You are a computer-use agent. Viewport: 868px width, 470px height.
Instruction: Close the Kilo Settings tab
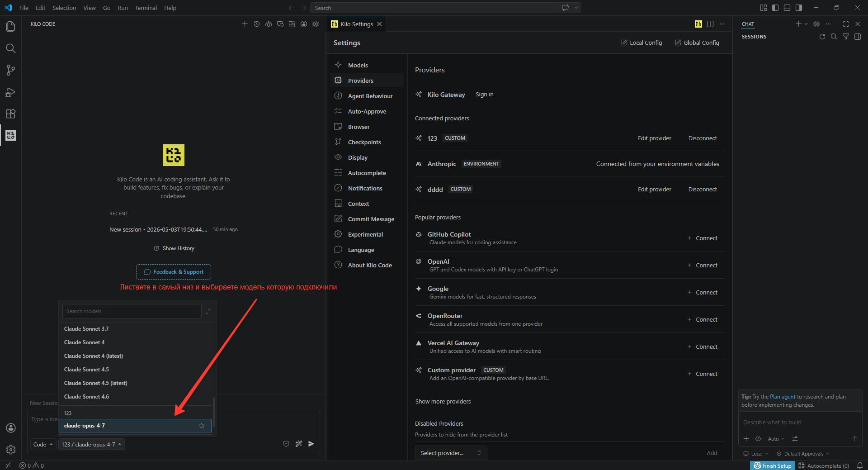click(379, 24)
